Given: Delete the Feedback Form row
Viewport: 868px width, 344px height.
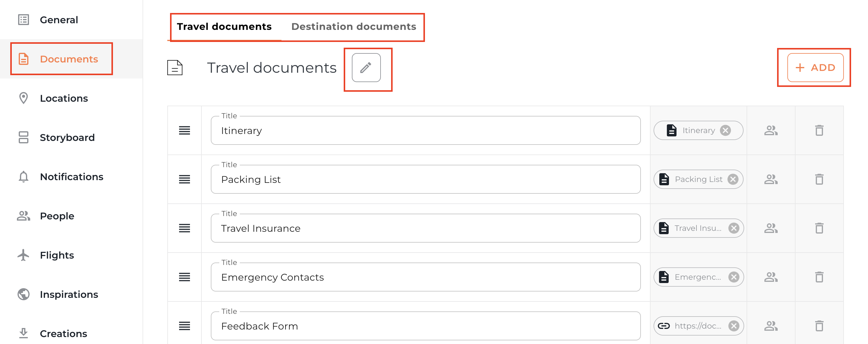Looking at the screenshot, I should [819, 326].
